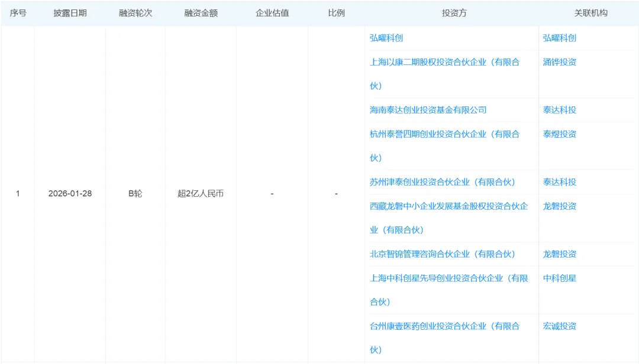Screen dimensions: 639x364
Task: Click the 序号 column header
Action: point(18,13)
